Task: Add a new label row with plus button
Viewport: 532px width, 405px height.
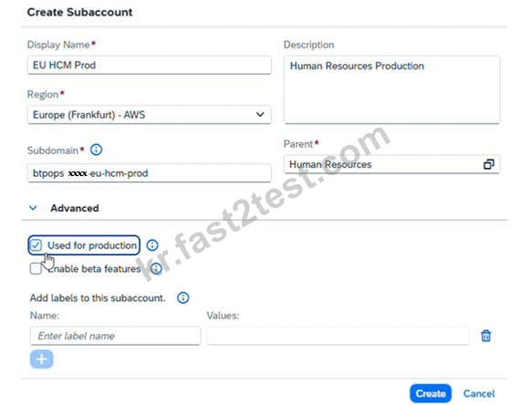Action: tap(41, 358)
